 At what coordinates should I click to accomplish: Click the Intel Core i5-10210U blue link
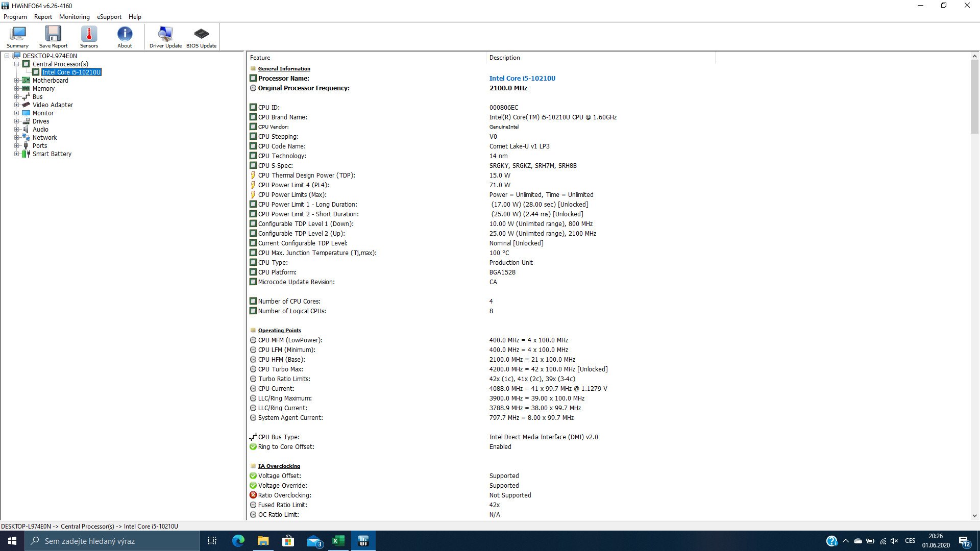(522, 79)
